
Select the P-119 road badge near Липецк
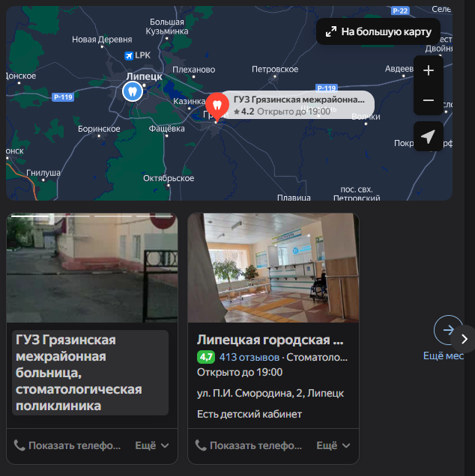point(63,97)
